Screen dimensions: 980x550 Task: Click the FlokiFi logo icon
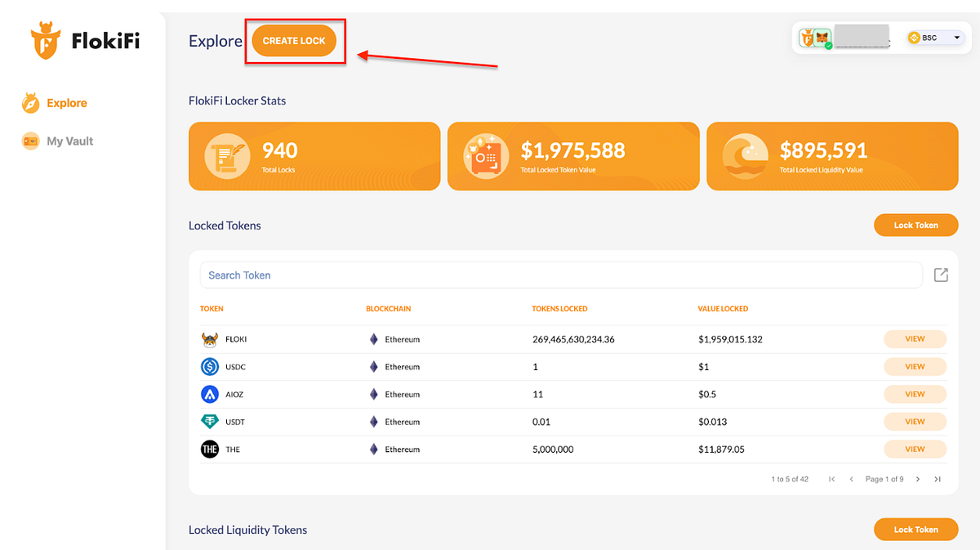(x=46, y=41)
